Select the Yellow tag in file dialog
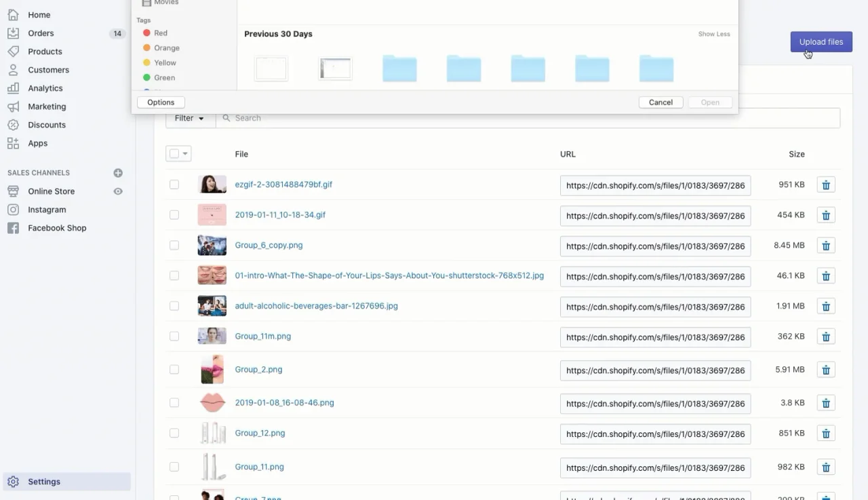Image resolution: width=868 pixels, height=500 pixels. [x=160, y=62]
